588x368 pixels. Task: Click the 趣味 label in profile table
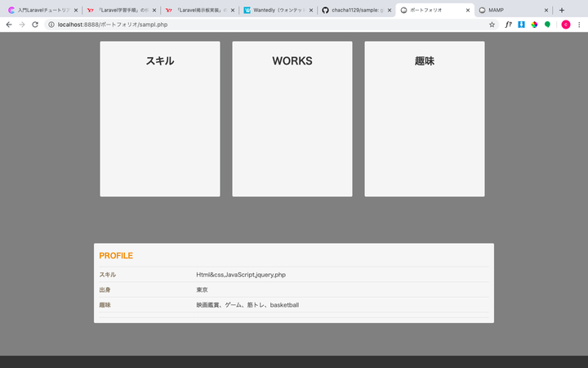pos(105,305)
